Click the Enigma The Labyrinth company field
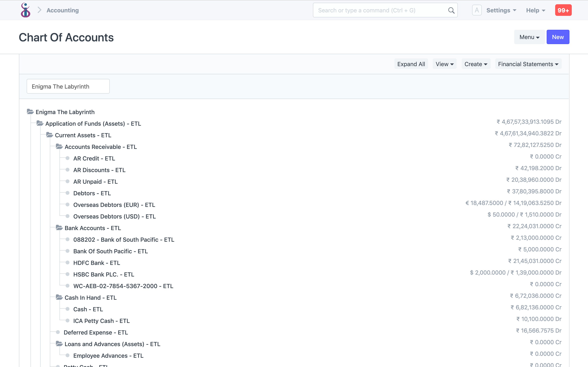Image resolution: width=588 pixels, height=367 pixels. pos(68,86)
